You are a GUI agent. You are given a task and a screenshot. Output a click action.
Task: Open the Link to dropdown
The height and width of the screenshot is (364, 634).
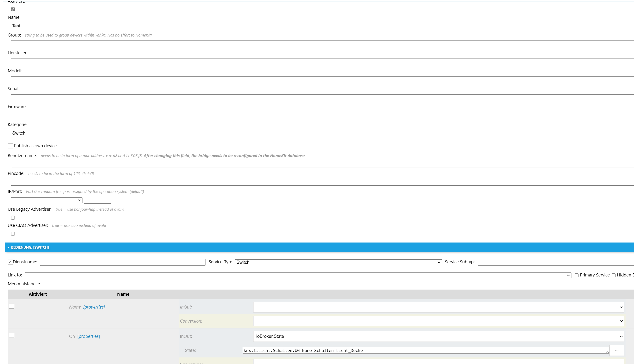(298, 275)
